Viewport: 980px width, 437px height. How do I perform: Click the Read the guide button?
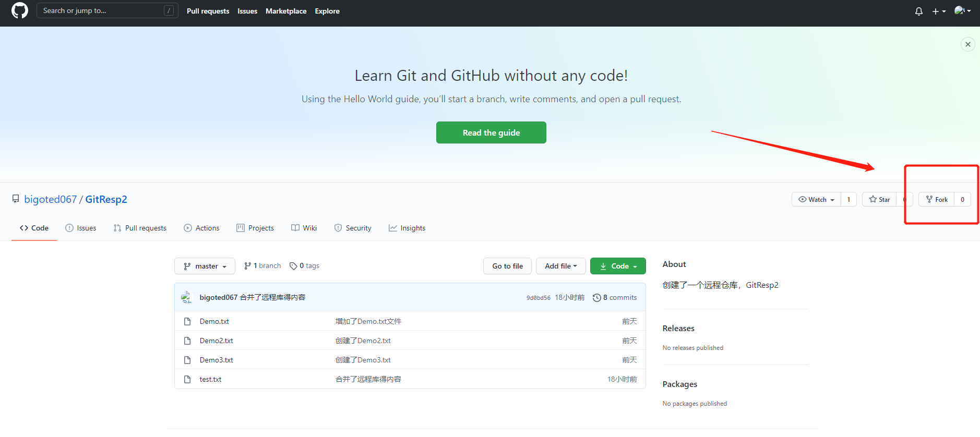coord(491,132)
